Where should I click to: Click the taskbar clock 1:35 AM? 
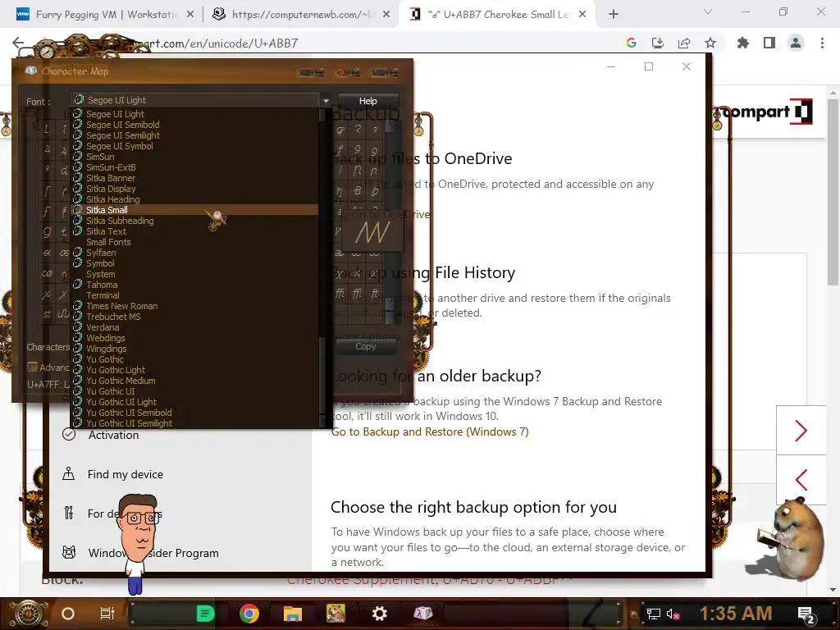(736, 614)
